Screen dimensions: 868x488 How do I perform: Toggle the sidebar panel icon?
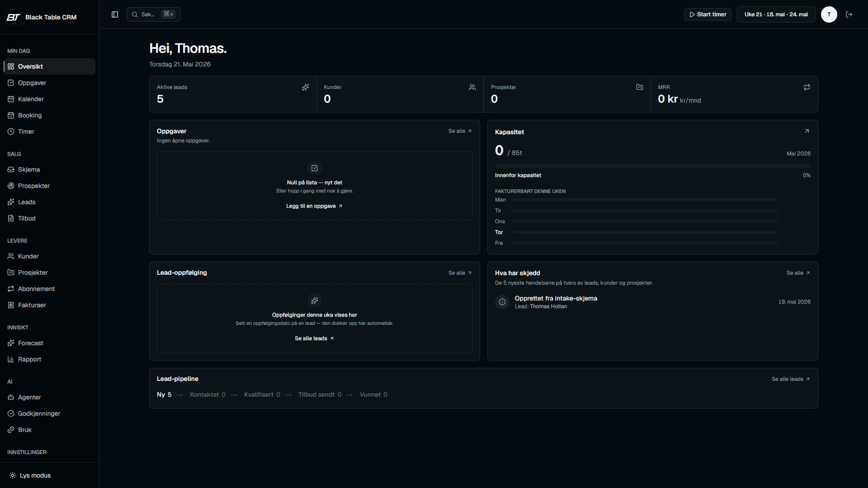(x=115, y=14)
